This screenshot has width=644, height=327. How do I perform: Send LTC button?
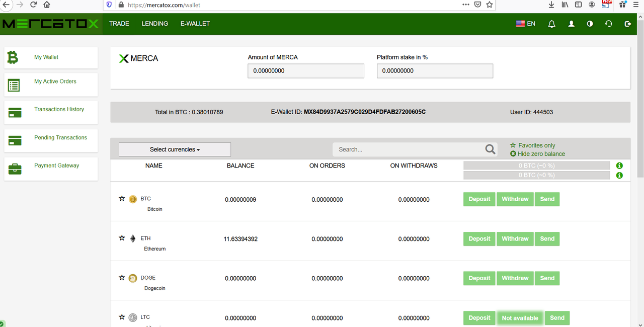557,318
